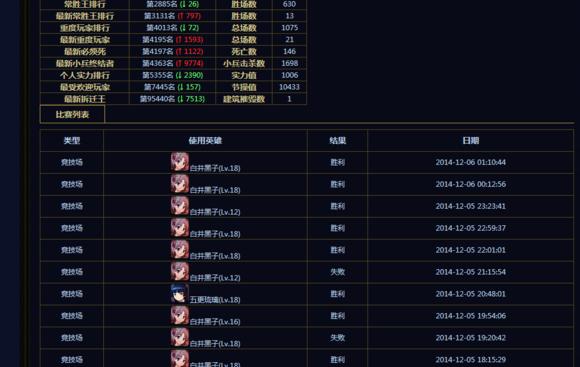Click the hero avatar in the 00:12:56 match

coord(180,184)
